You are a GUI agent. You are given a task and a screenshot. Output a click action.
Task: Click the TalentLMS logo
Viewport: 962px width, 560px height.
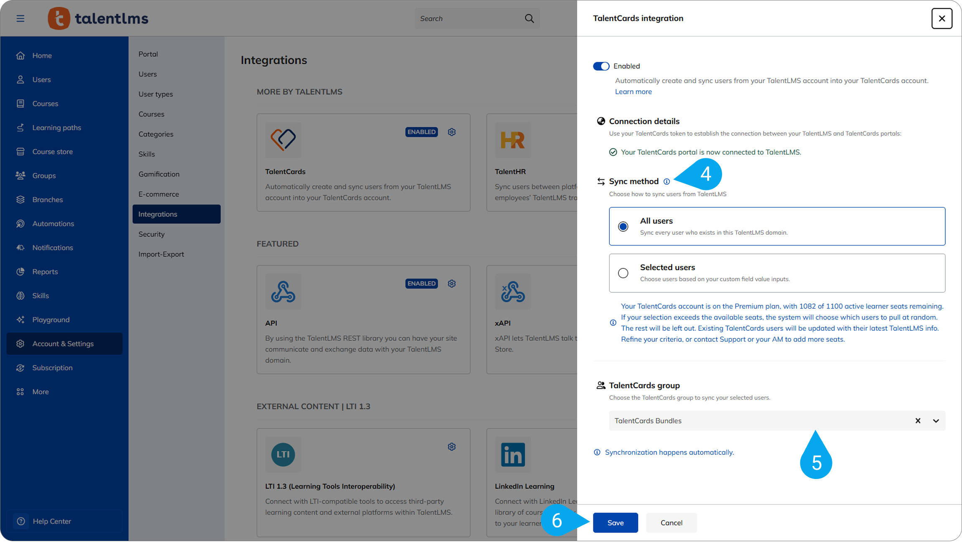coord(98,18)
